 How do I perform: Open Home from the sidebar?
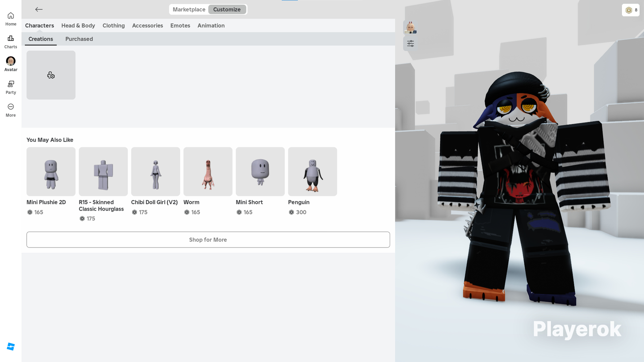(11, 19)
